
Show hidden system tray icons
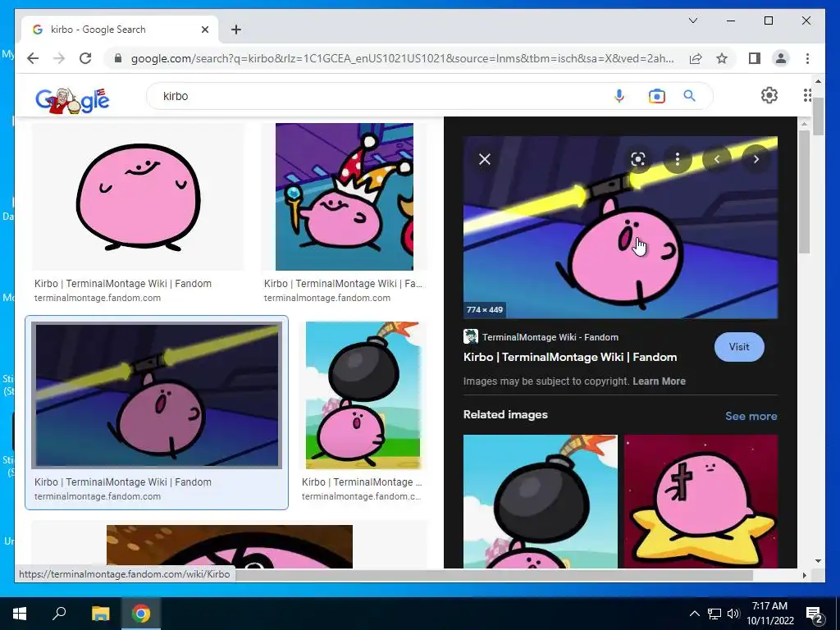pos(694,614)
